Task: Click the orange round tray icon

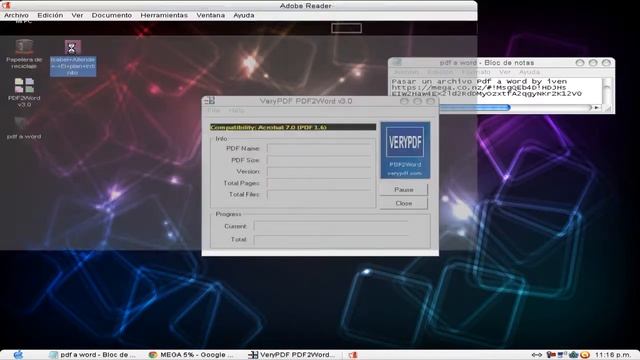Action: tap(585, 355)
